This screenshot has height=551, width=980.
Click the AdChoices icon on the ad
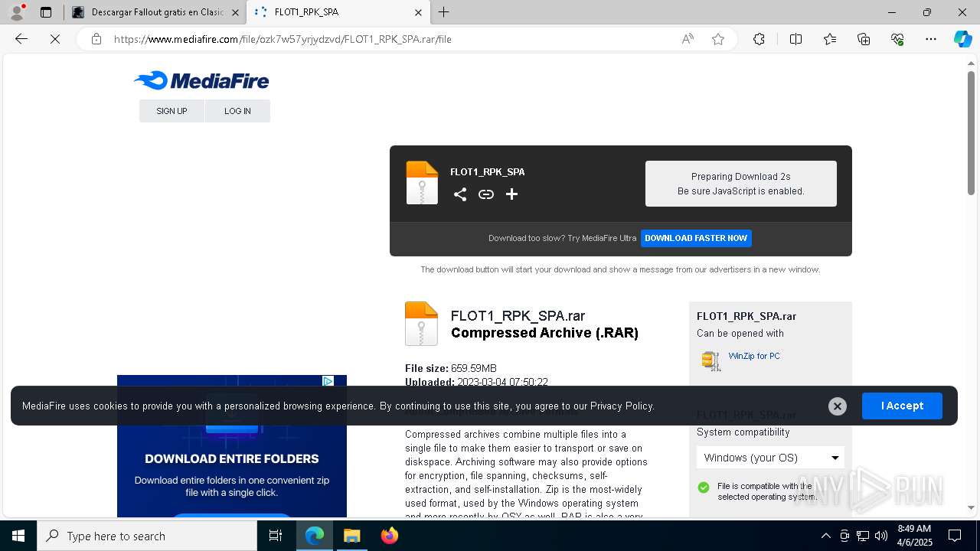pyautogui.click(x=328, y=381)
